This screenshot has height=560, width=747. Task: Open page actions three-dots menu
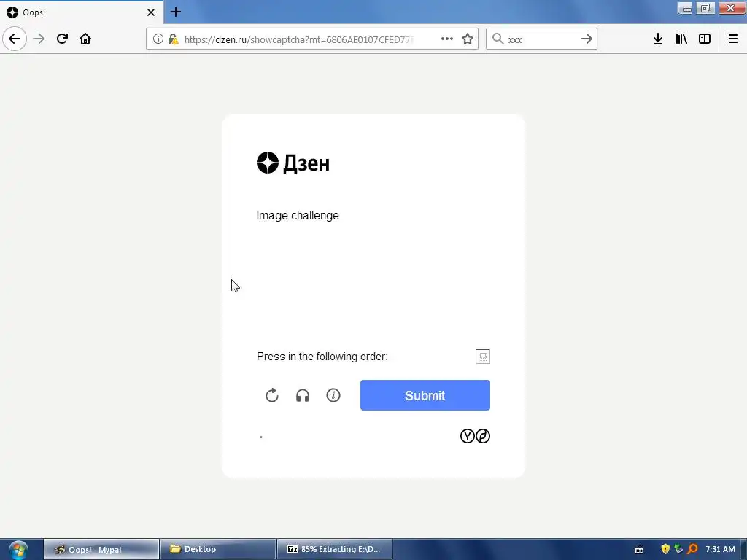[447, 39]
